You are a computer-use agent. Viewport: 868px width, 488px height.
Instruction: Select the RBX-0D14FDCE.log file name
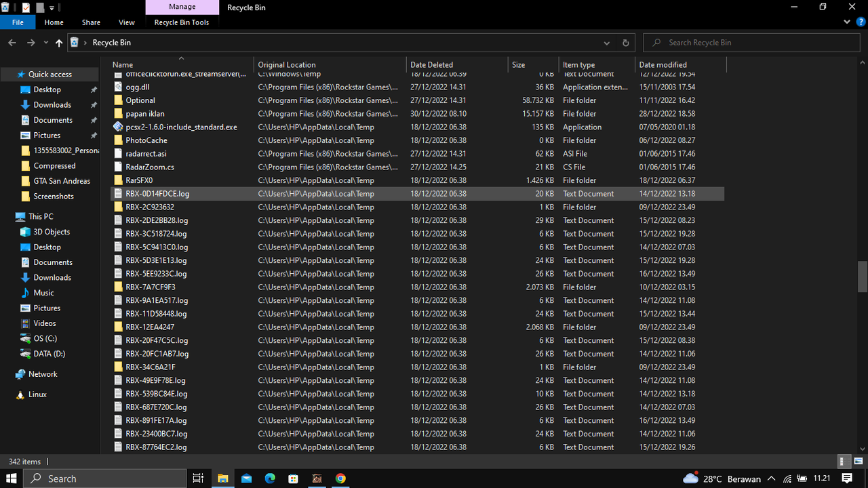point(157,194)
